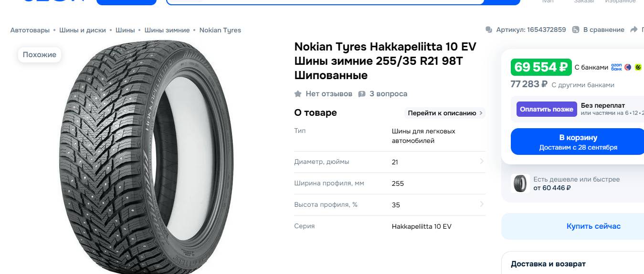Click the share arrow icon at top right

pyautogui.click(x=634, y=30)
